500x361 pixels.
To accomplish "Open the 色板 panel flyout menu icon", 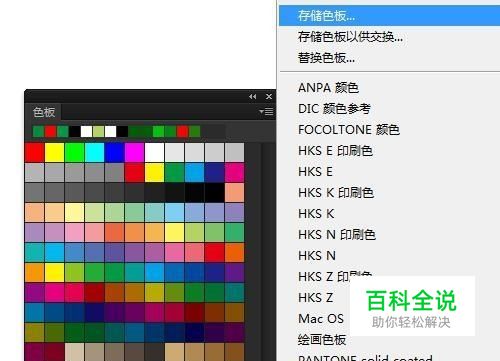I will coord(266,112).
